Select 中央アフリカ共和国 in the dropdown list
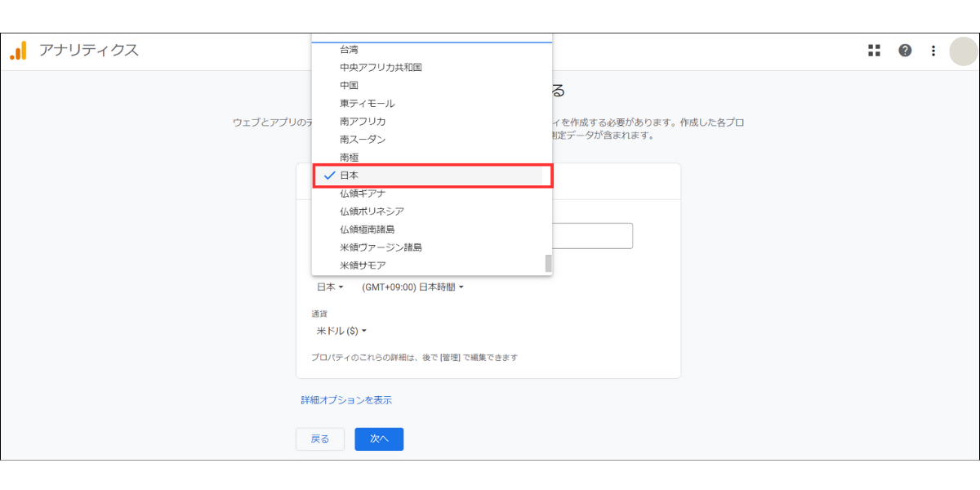The height and width of the screenshot is (490, 980). (432, 68)
